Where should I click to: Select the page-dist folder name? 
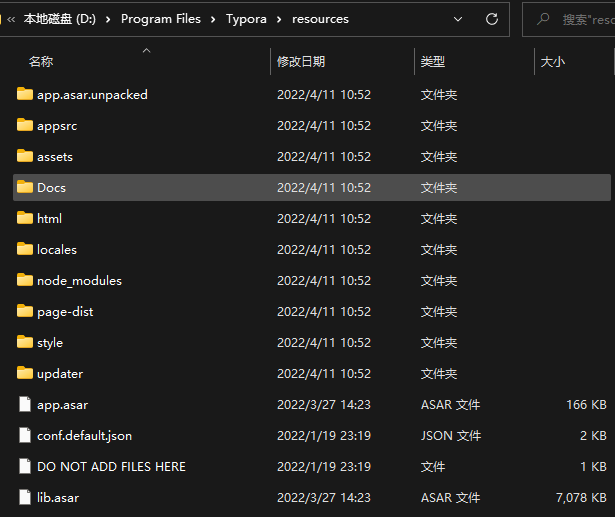pos(65,311)
